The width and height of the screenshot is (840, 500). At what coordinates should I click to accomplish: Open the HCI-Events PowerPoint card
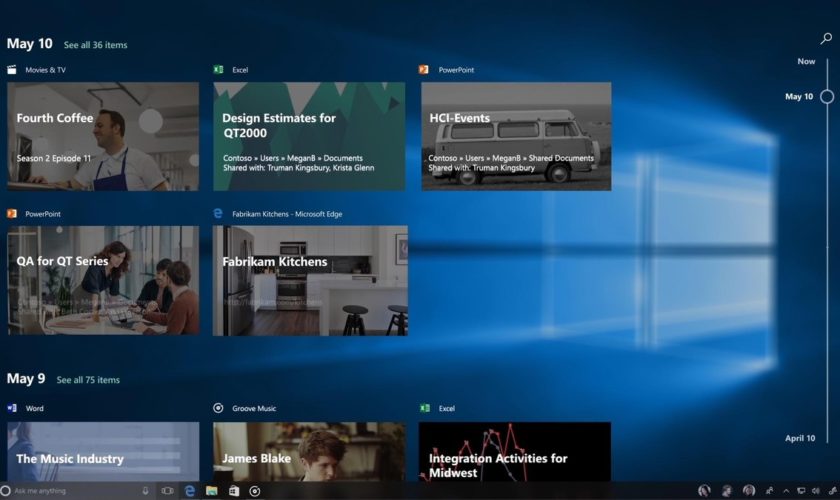point(516,136)
